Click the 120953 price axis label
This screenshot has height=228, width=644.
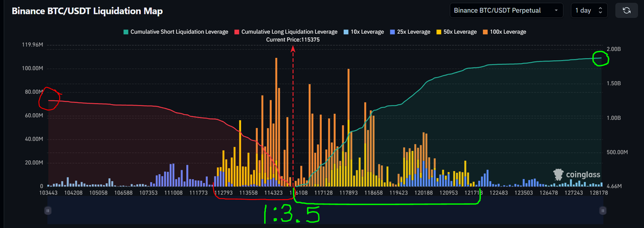click(x=449, y=192)
